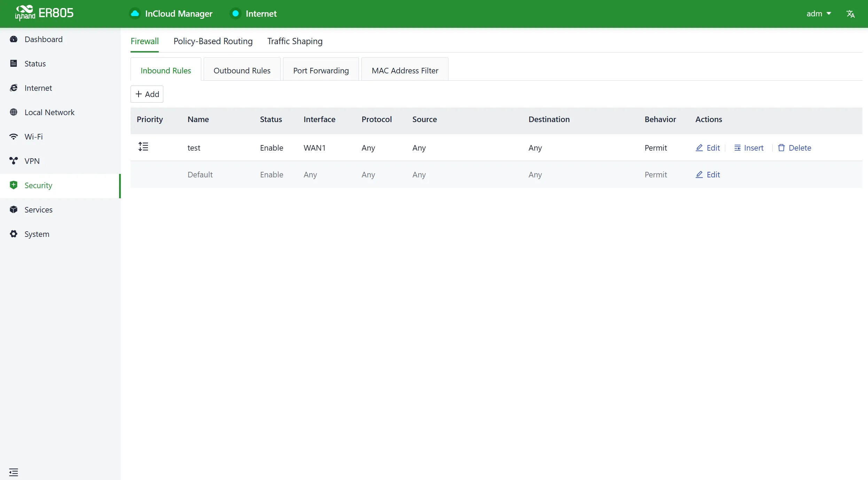The height and width of the screenshot is (480, 868).
Task: Open Services menu item
Action: coord(60,209)
